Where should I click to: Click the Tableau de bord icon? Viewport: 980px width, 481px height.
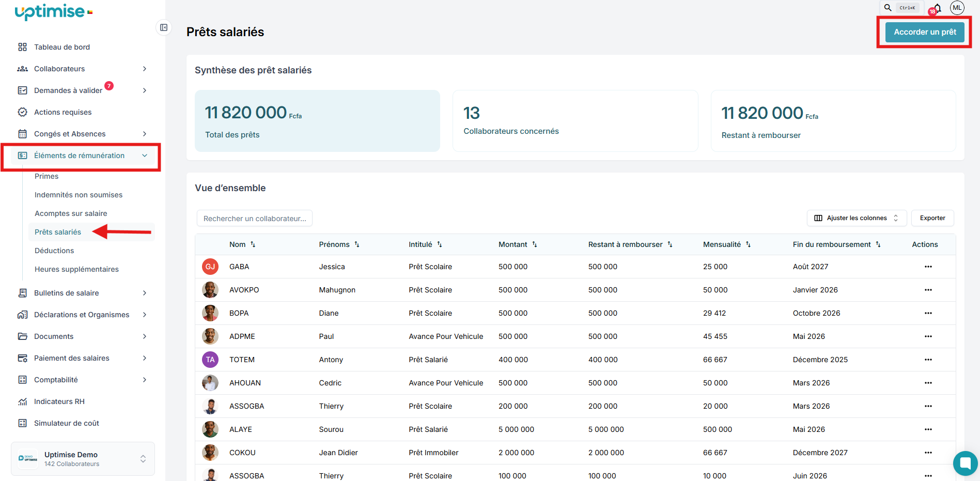tap(23, 47)
